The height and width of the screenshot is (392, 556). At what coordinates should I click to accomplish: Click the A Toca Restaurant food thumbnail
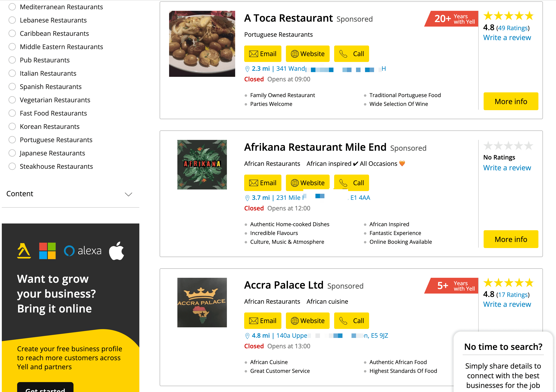(202, 44)
